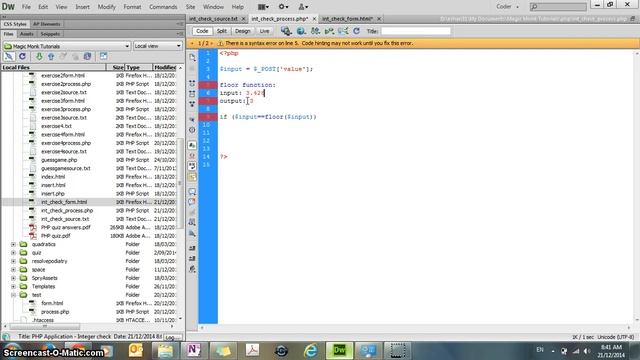Screen dimensions: 640x360
Task: Select index.html in file list
Action: click(53, 177)
